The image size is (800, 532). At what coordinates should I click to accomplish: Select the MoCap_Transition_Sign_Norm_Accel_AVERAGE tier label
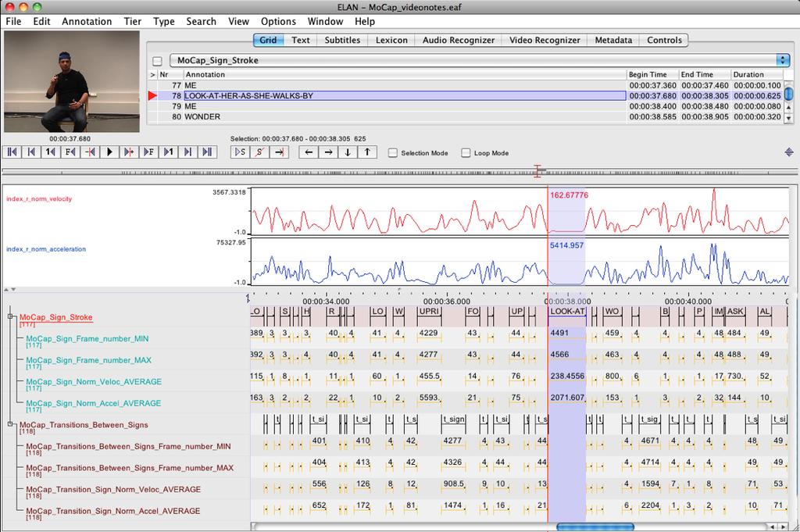[112, 511]
